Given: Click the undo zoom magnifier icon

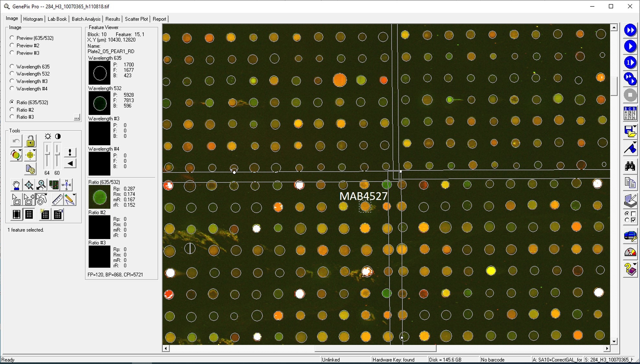Looking at the screenshot, I should (41, 185).
